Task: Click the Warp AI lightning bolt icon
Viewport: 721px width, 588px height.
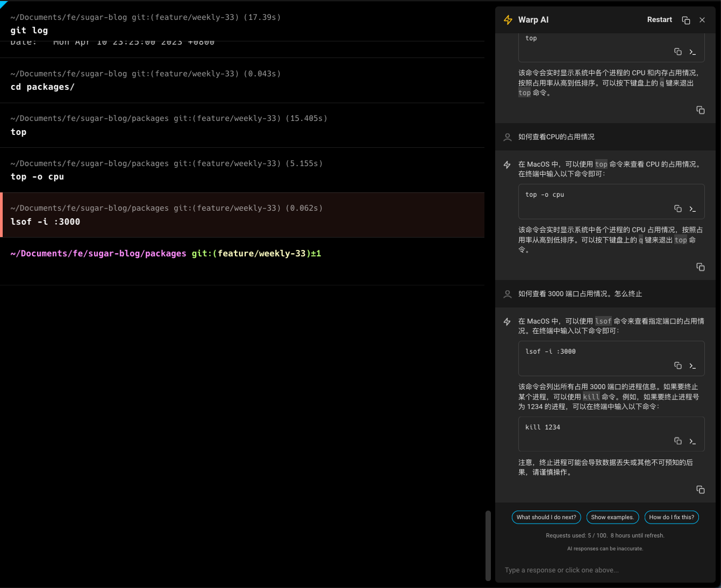Action: pos(508,20)
